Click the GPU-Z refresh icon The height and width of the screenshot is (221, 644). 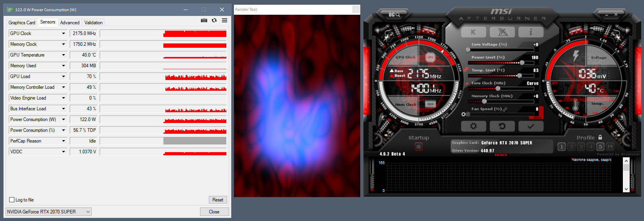(x=214, y=20)
